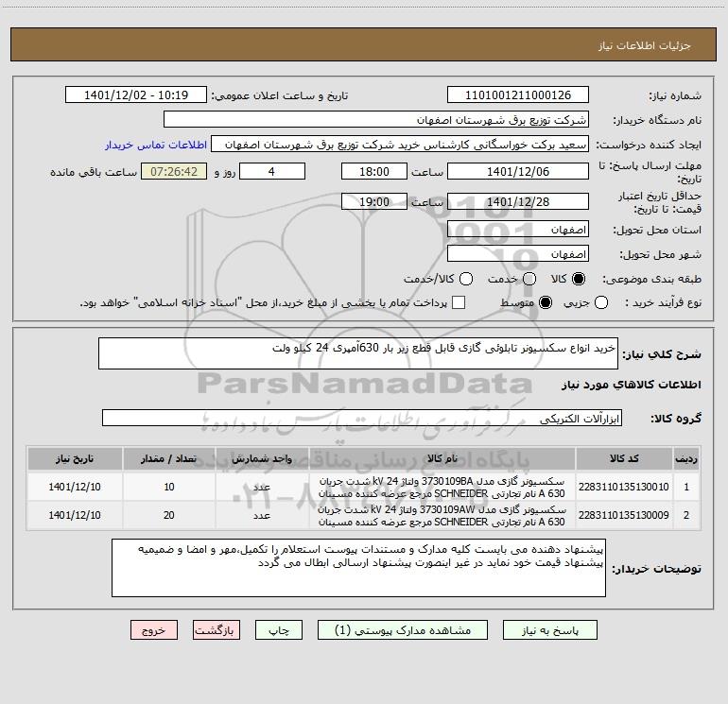This screenshot has height=704, width=728.
Task: Select the کالا/خدمت radio button
Action: click(466, 279)
